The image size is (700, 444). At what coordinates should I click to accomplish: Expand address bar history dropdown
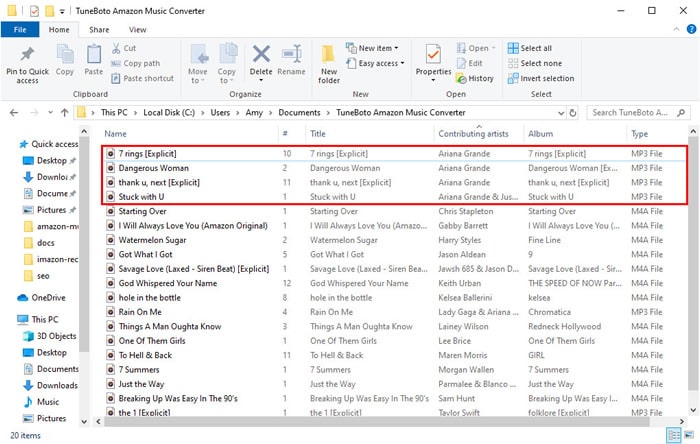561,113
